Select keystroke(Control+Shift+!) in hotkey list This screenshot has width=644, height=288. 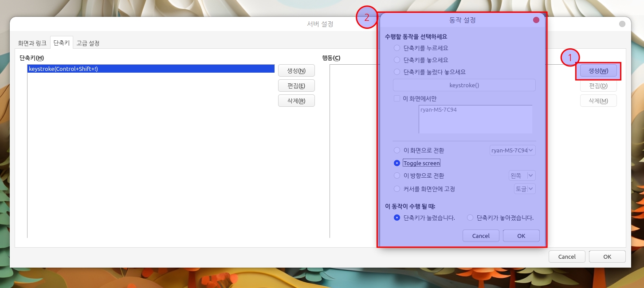pyautogui.click(x=151, y=69)
